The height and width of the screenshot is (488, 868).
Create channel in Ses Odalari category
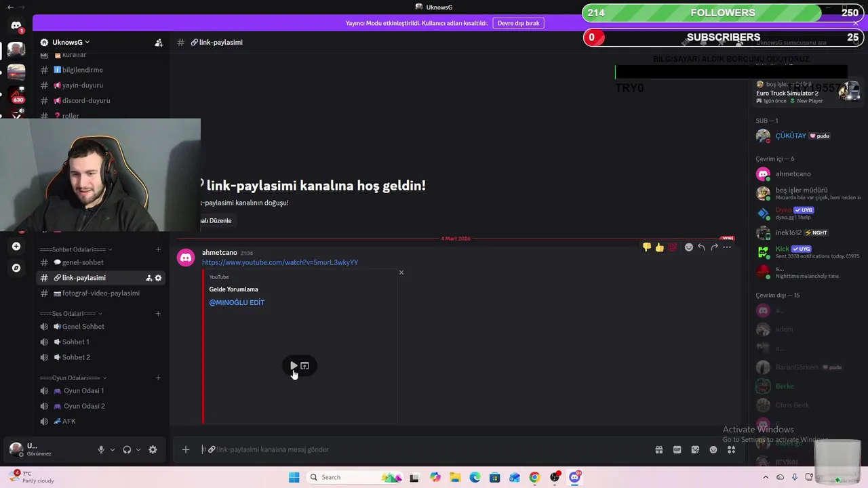point(158,314)
